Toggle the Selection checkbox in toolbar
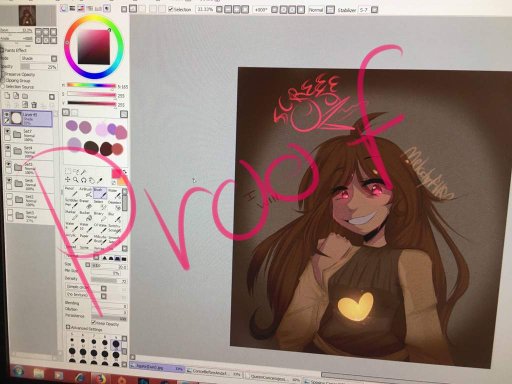Image resolution: width=512 pixels, height=384 pixels. click(x=170, y=9)
